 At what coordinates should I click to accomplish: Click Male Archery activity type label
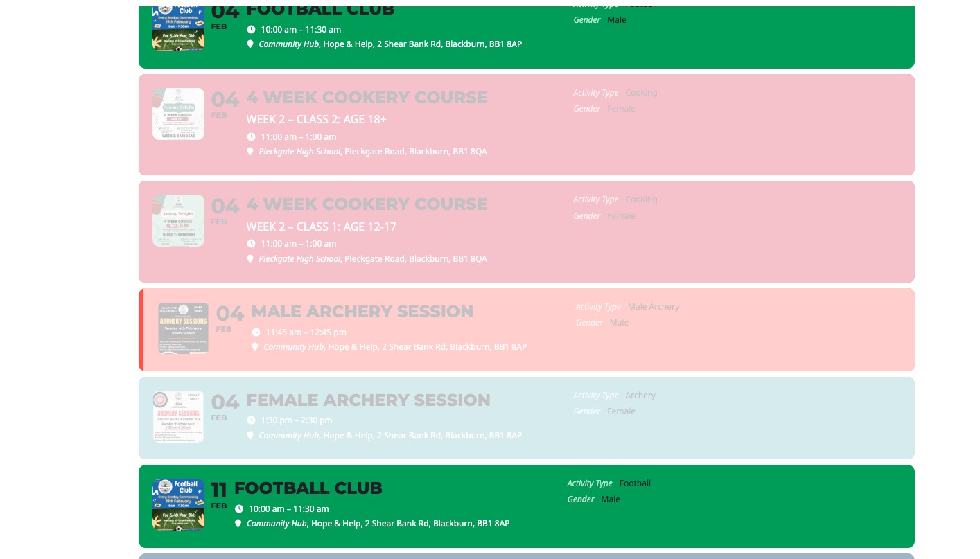click(x=653, y=307)
